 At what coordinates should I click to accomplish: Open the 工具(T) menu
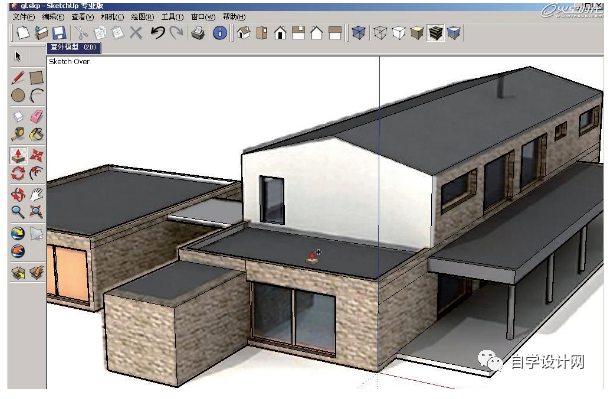tap(172, 17)
